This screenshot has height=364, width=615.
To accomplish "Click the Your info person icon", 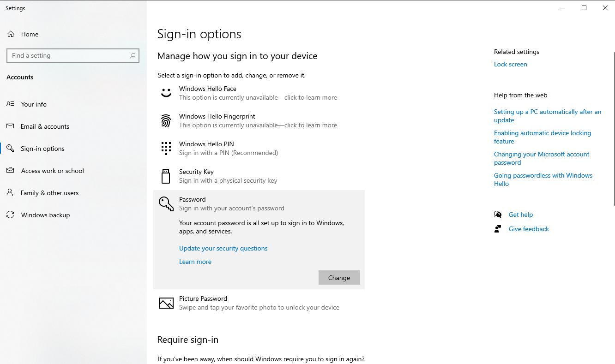I will tap(10, 104).
